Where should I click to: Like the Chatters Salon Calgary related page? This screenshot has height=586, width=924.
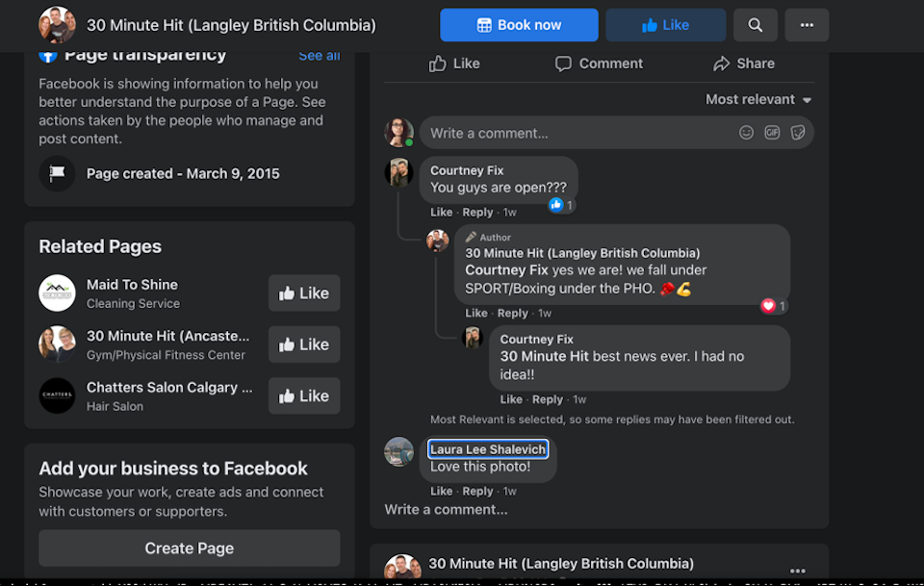tap(304, 395)
